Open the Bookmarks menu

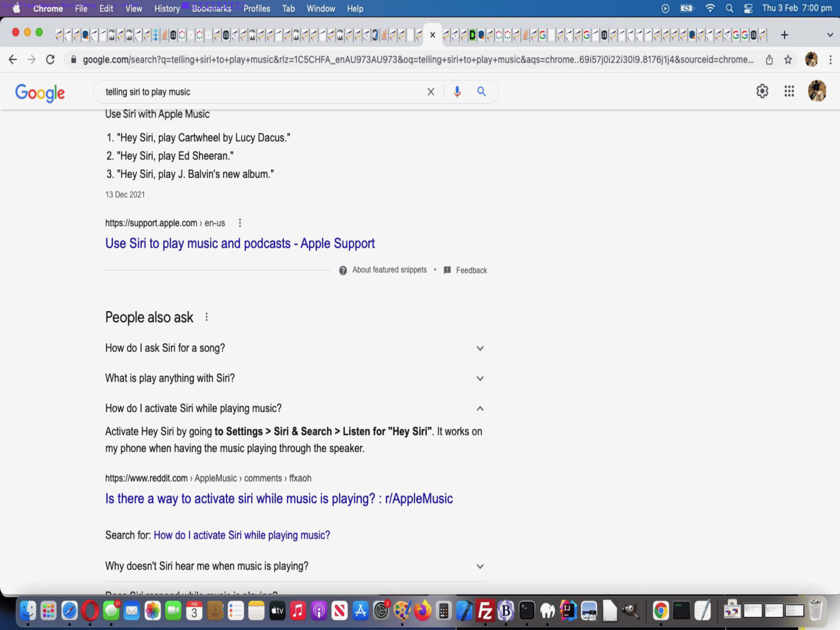(x=212, y=9)
